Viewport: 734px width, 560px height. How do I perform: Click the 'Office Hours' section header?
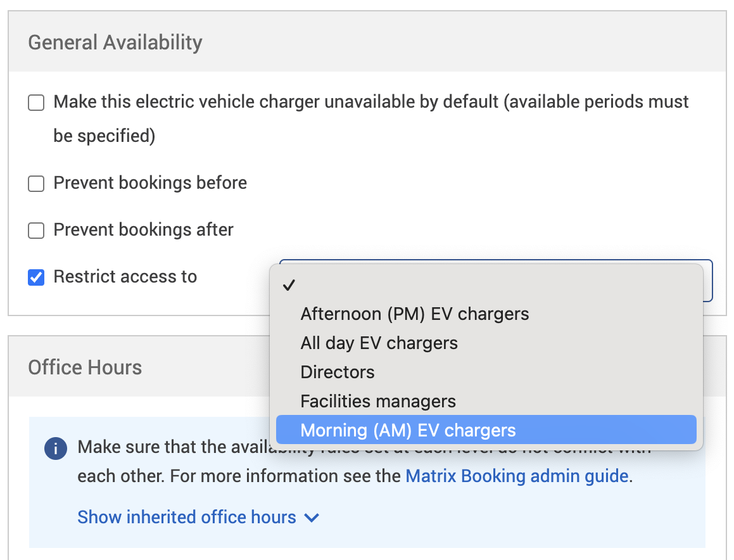(85, 367)
